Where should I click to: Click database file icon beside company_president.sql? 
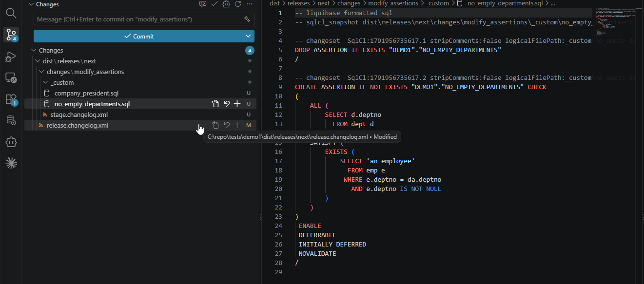[x=47, y=93]
